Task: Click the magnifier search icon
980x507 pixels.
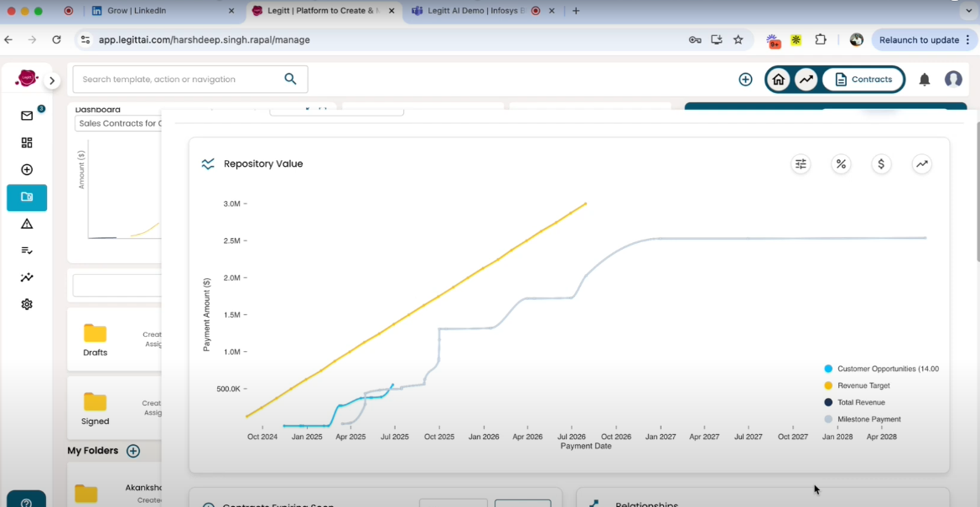Action: 290,79
